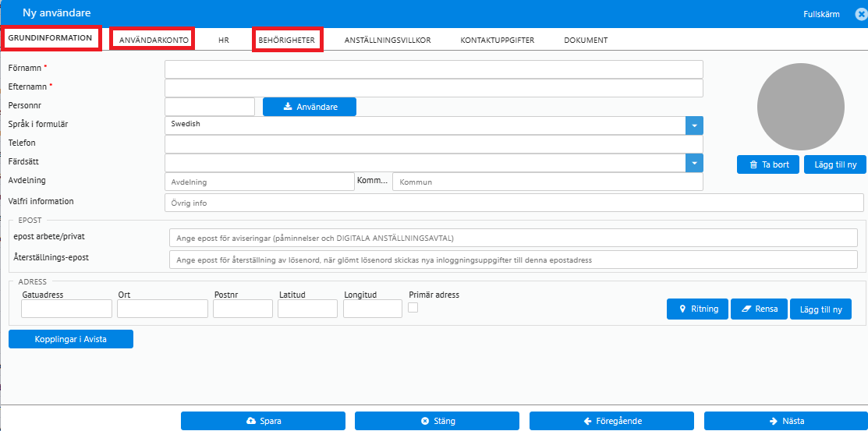Screen dimensions: 868x431
Task: Click the Nästa button
Action: pyautogui.click(x=786, y=421)
